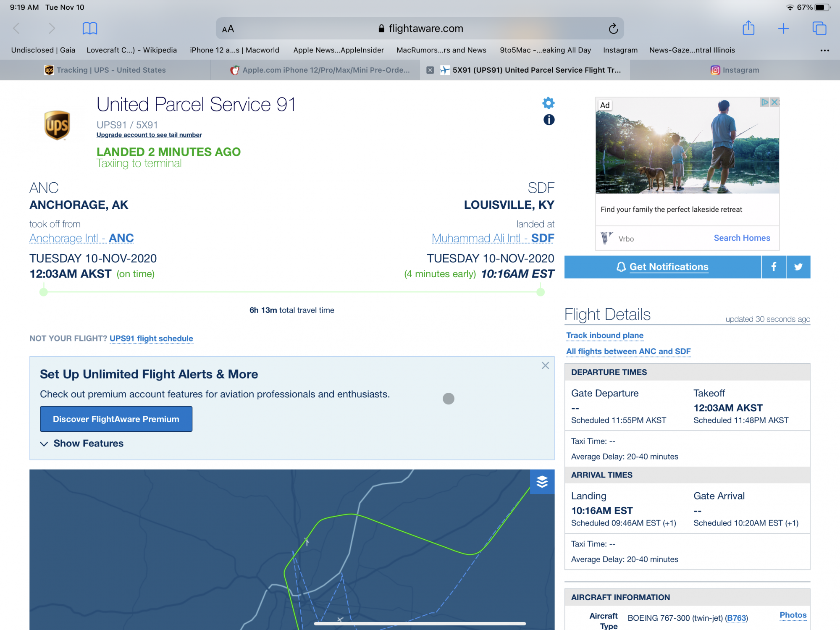Show all tabs overview icon

coord(819,29)
